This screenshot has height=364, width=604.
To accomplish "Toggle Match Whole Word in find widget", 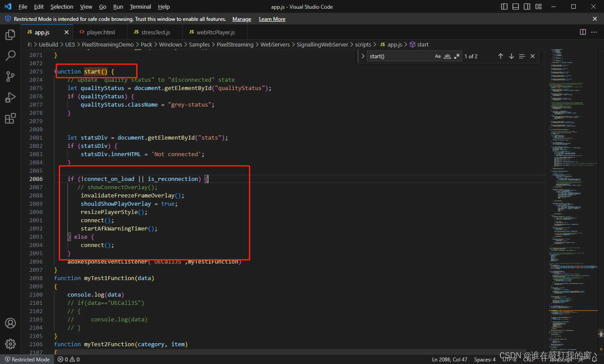I will (447, 56).
